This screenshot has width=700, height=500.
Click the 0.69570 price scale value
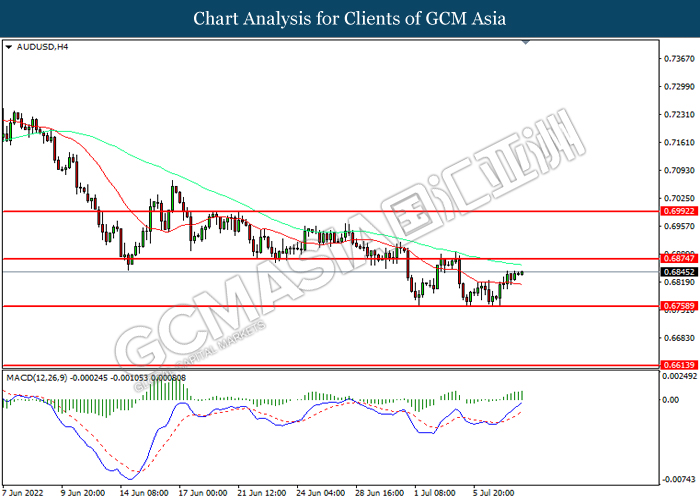[679, 226]
